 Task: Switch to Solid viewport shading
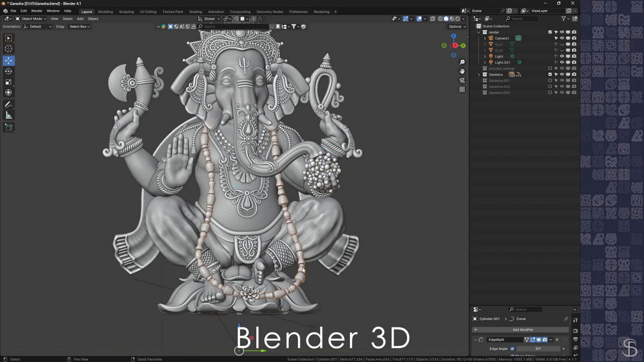(x=446, y=19)
